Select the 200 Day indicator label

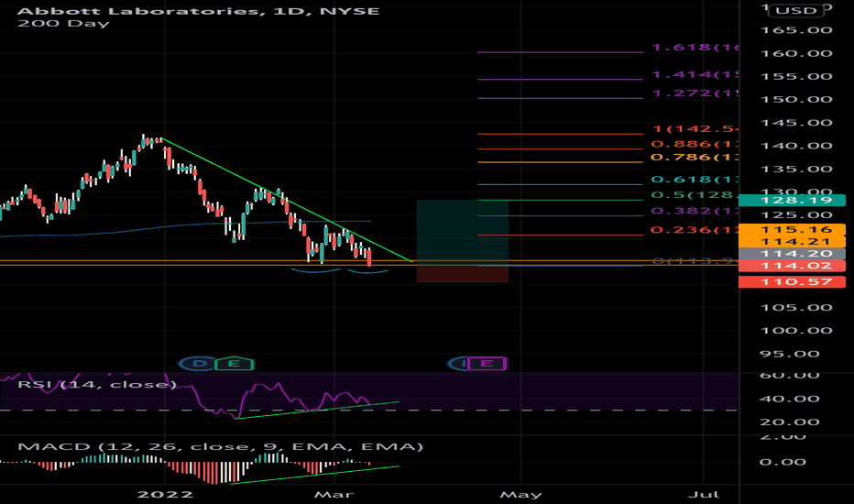point(63,24)
